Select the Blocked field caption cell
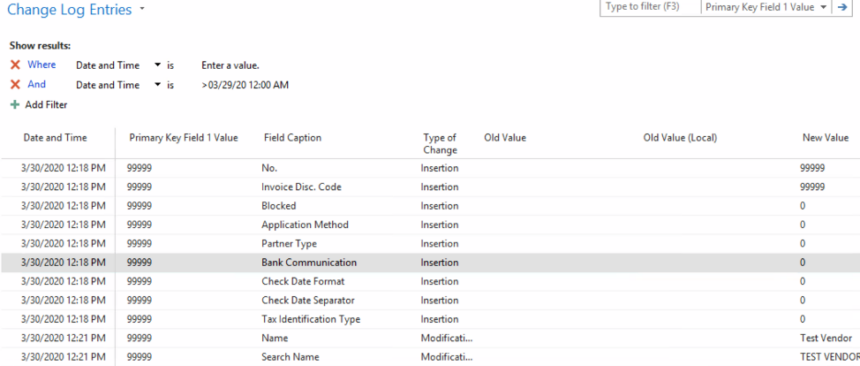This screenshot has height=366, width=860. click(x=279, y=206)
